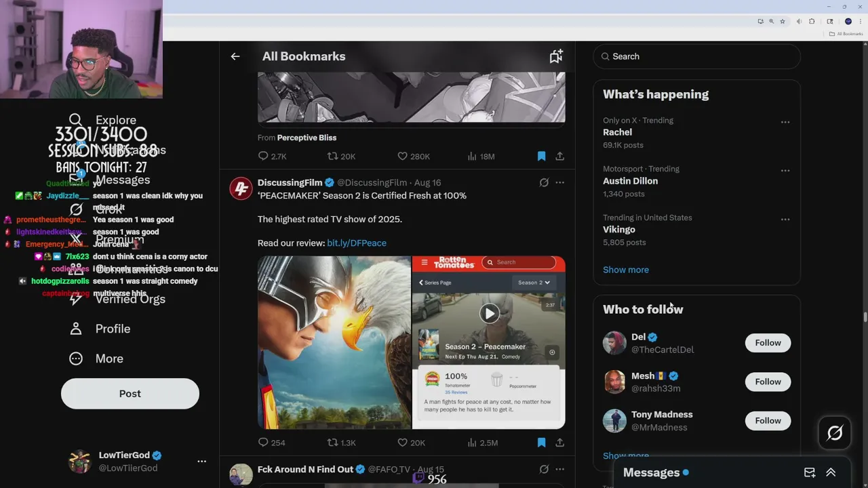The image size is (868, 488).
Task: Open the bit.ly/DFPeace review link
Action: click(357, 243)
